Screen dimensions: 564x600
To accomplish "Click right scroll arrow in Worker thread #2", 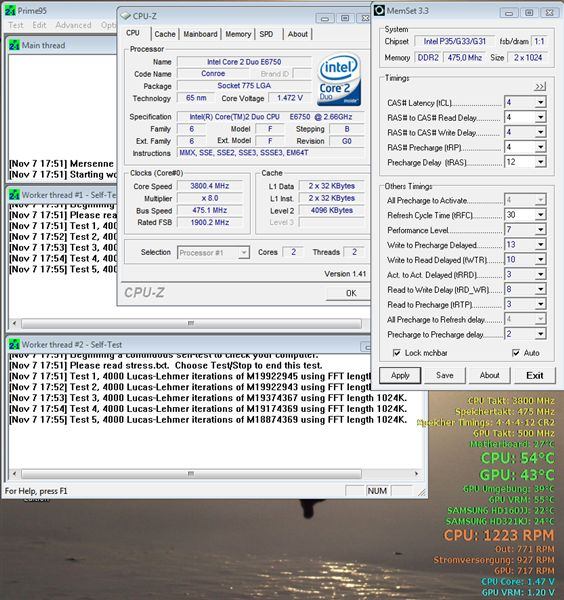I will (x=416, y=474).
